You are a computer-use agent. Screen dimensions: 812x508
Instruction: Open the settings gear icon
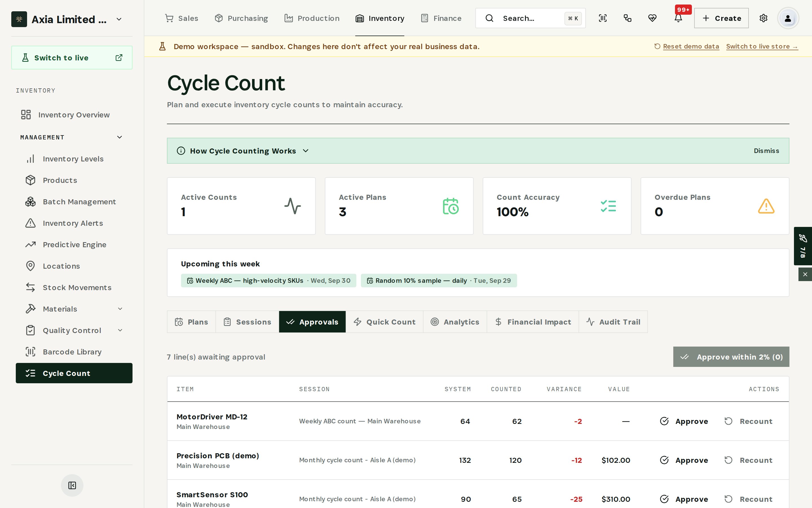coord(763,18)
